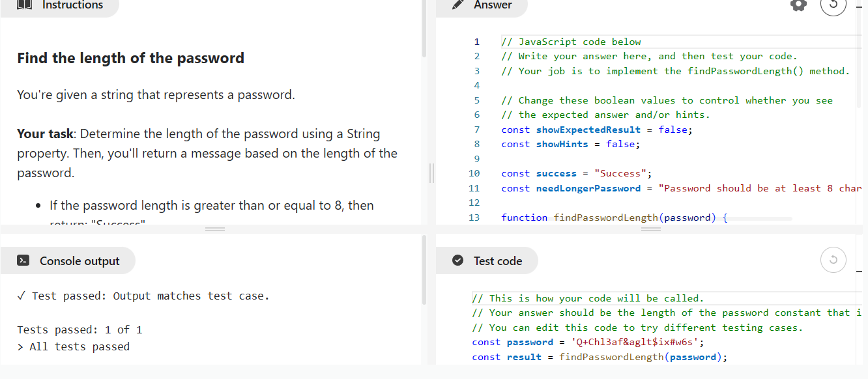Click the Test code tab label
Viewport: 868px width, 379px height.
pyautogui.click(x=498, y=261)
